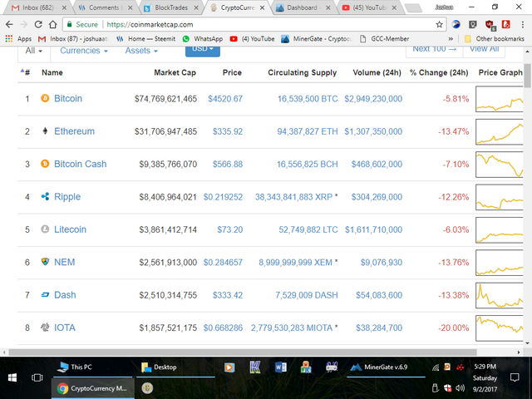Click the Dash logo icon
Image resolution: width=532 pixels, height=399 pixels.
pos(45,295)
